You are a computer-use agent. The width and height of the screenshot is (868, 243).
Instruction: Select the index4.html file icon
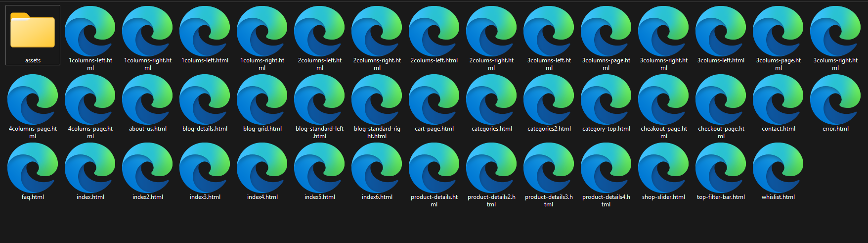(x=262, y=168)
